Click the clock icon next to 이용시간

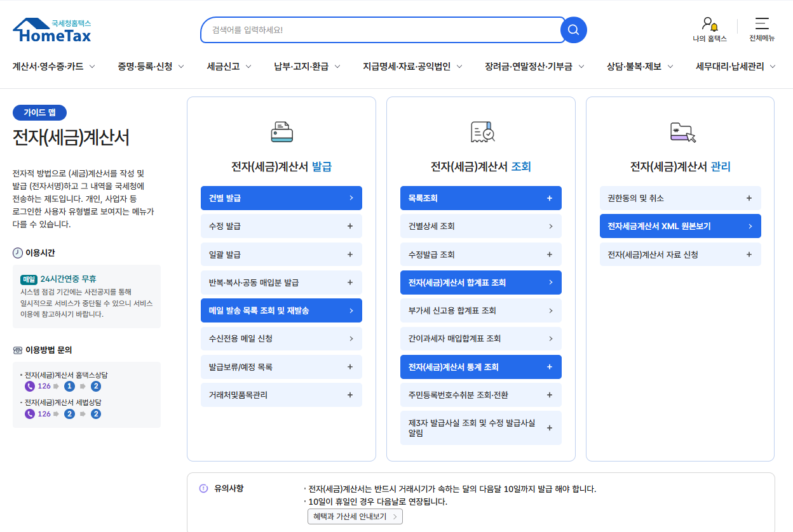point(17,251)
